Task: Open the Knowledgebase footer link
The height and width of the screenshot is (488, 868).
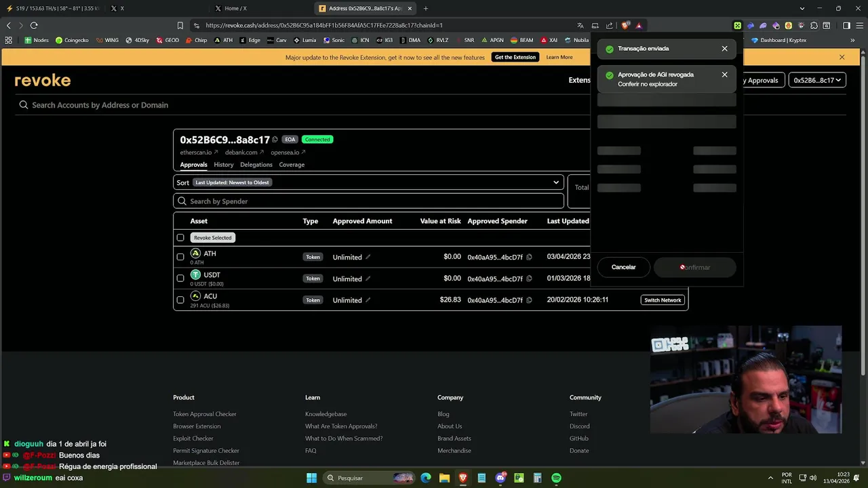Action: 325,414
